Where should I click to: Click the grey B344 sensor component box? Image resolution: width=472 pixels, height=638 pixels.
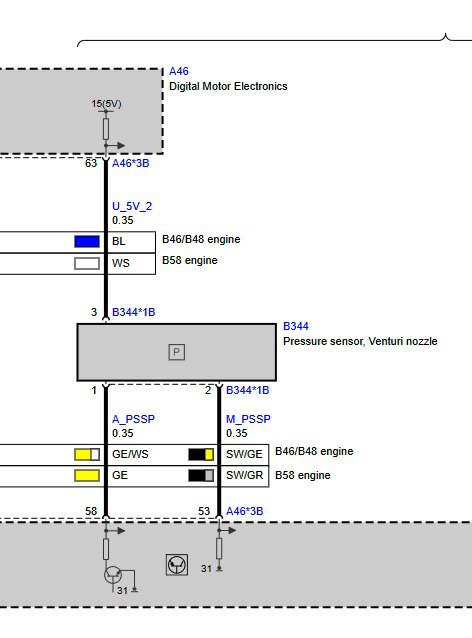(x=177, y=352)
